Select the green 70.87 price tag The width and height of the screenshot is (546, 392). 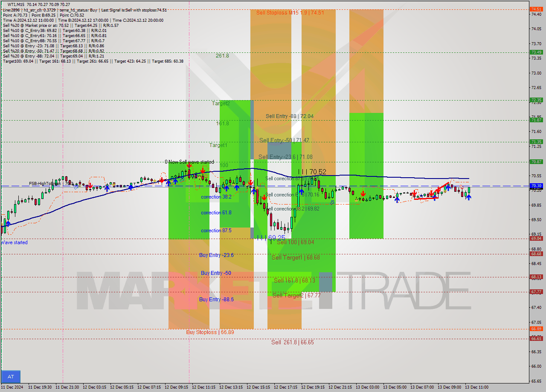(x=536, y=161)
